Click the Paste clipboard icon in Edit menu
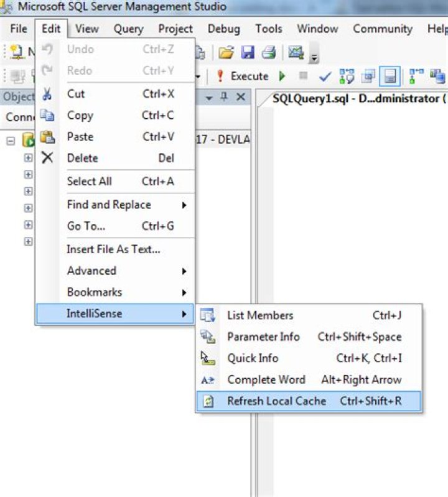This screenshot has height=497, width=448. tap(47, 137)
